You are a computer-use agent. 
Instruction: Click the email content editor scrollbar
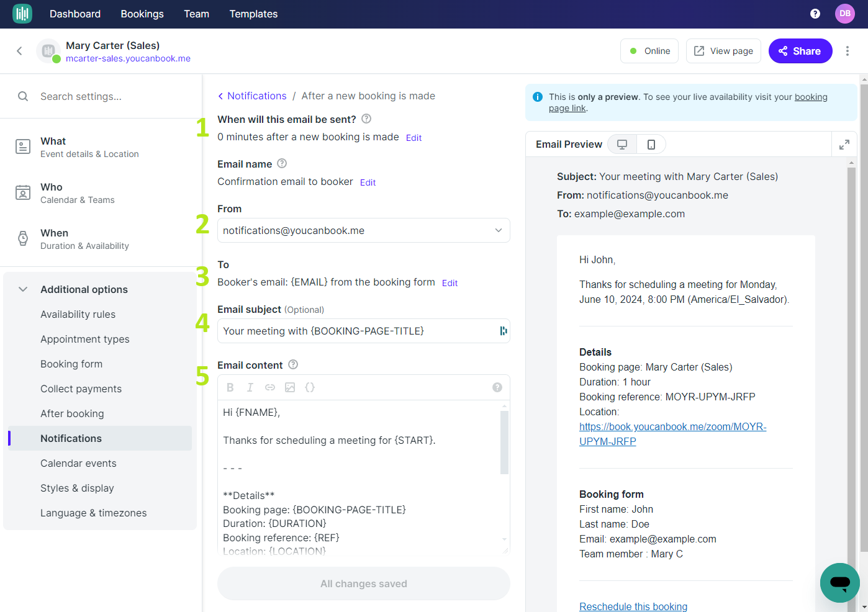(x=505, y=442)
